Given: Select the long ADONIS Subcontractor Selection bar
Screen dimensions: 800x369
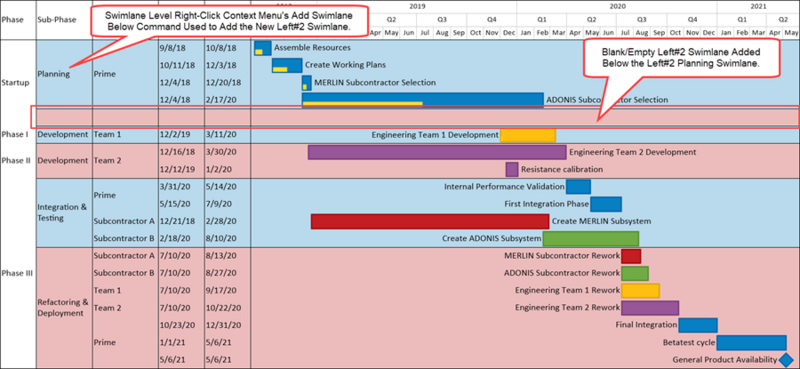Looking at the screenshot, I should click(422, 100).
